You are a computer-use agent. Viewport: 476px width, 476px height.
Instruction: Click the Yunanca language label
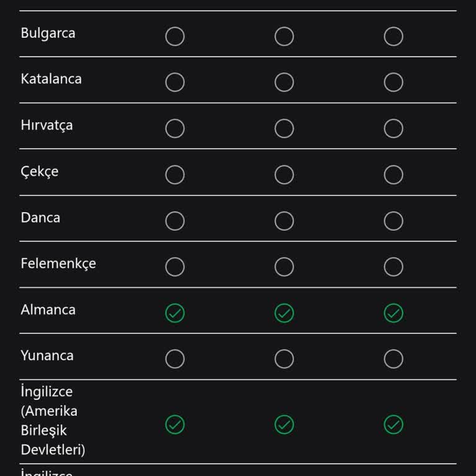pos(47,356)
